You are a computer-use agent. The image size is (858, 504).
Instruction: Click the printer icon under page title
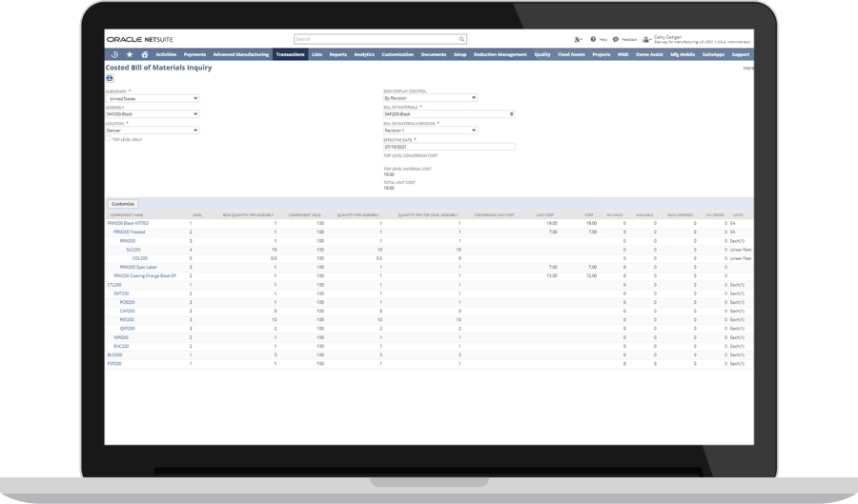click(110, 78)
